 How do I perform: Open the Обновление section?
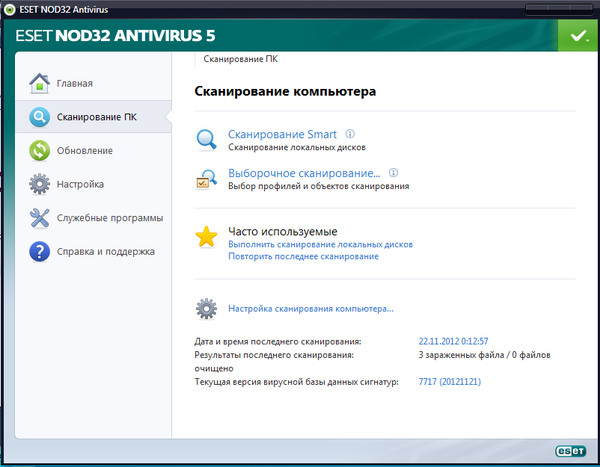(x=93, y=150)
